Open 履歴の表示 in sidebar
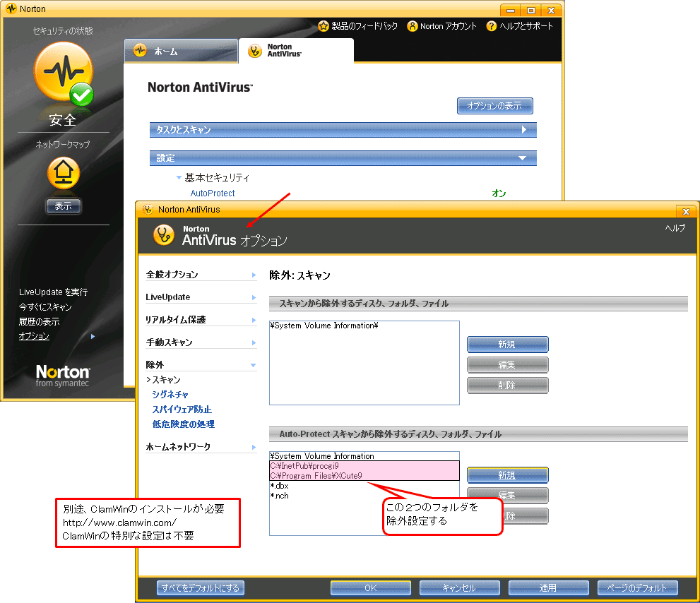Viewport: 700px width, 603px height. pos(39,321)
